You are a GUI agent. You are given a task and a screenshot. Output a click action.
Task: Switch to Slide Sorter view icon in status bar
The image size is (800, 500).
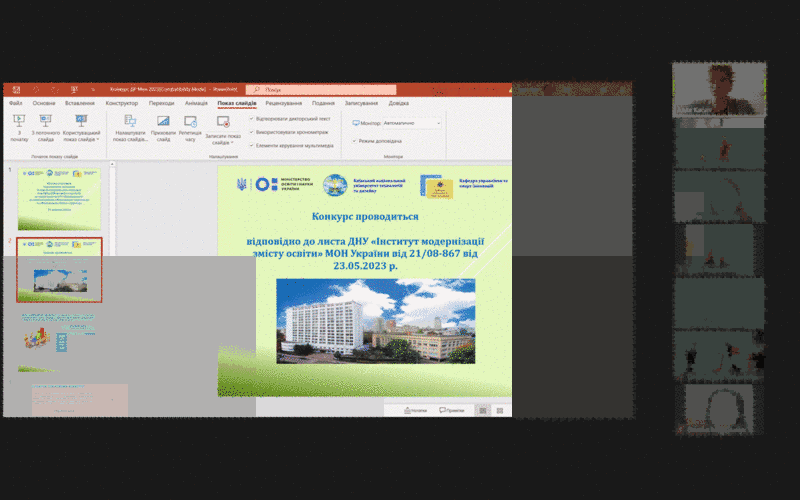[x=500, y=410]
